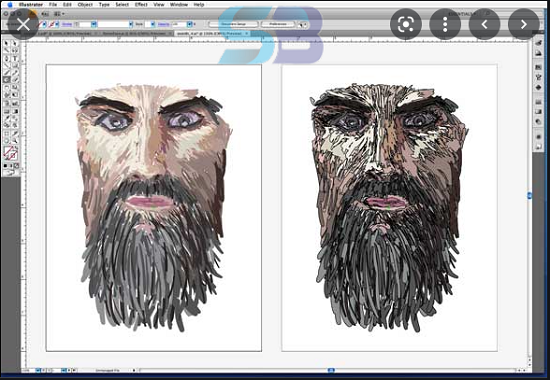Open the Effect menu

coord(141,5)
